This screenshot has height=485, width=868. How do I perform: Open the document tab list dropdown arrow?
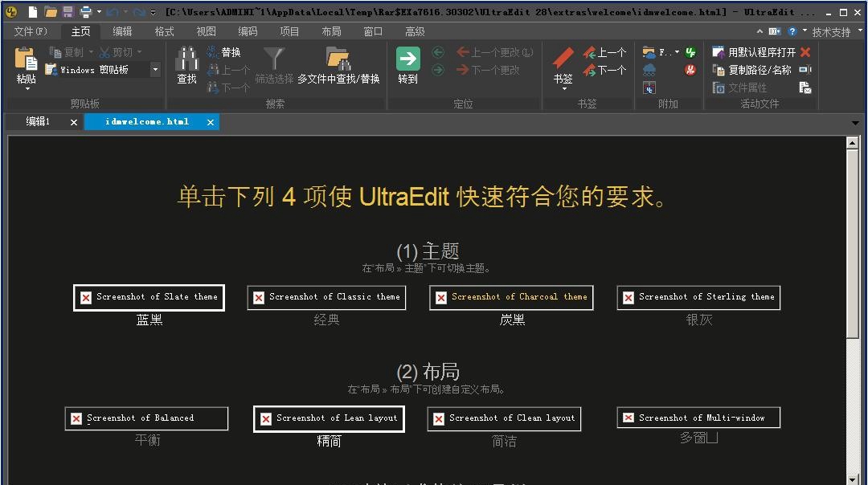[856, 122]
